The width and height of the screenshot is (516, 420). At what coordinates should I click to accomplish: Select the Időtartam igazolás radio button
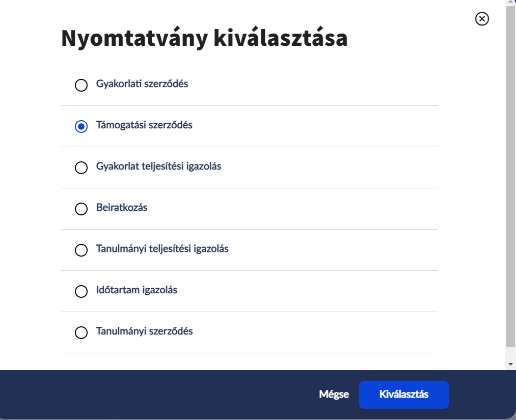(x=81, y=291)
